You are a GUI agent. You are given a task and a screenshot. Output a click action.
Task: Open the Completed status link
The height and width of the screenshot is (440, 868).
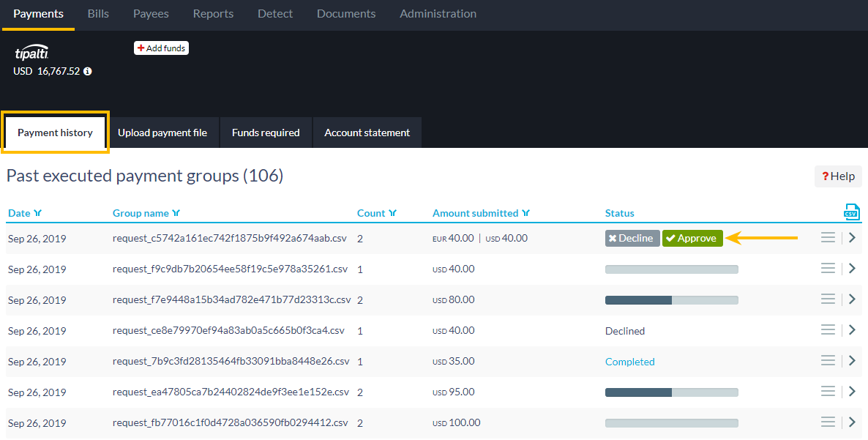pyautogui.click(x=629, y=362)
